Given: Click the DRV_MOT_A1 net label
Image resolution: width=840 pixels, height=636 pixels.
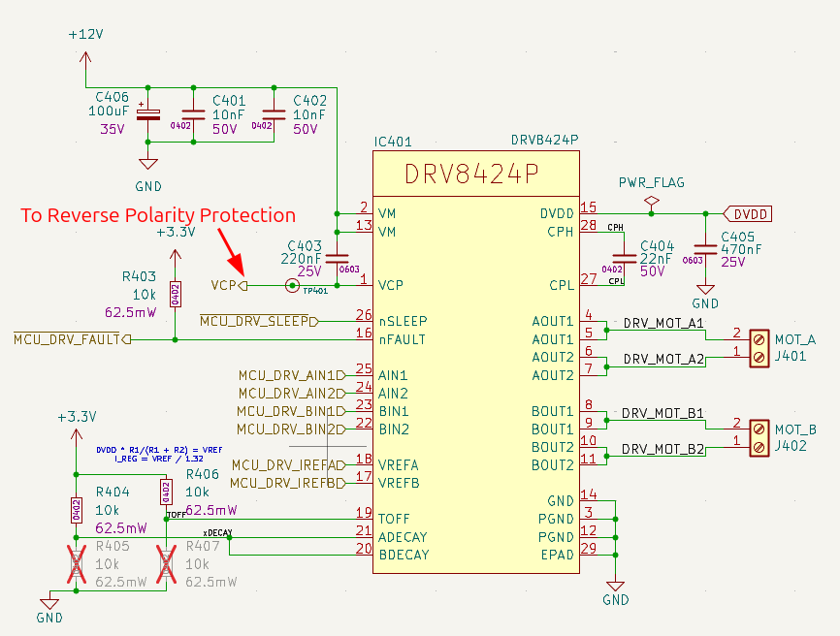Looking at the screenshot, I should (x=663, y=324).
